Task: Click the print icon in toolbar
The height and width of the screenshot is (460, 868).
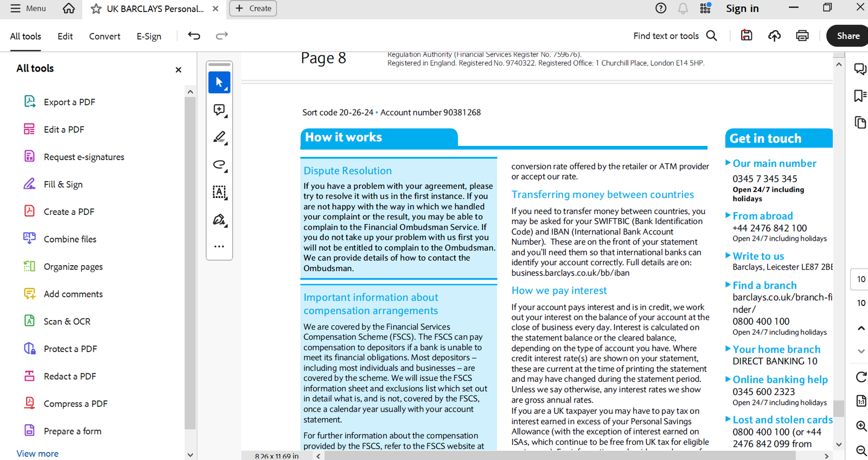Action: pos(802,36)
